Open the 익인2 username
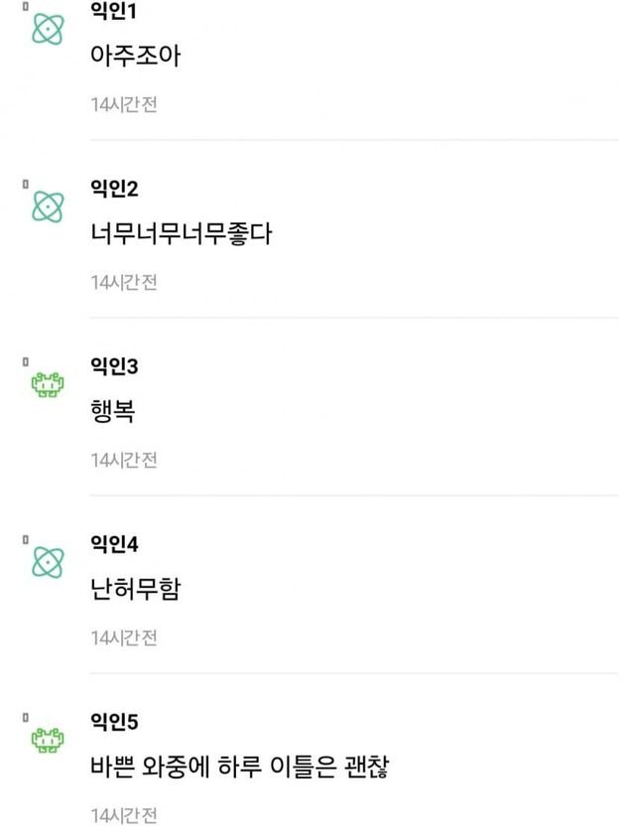This screenshot has width=635, height=840. [x=114, y=189]
